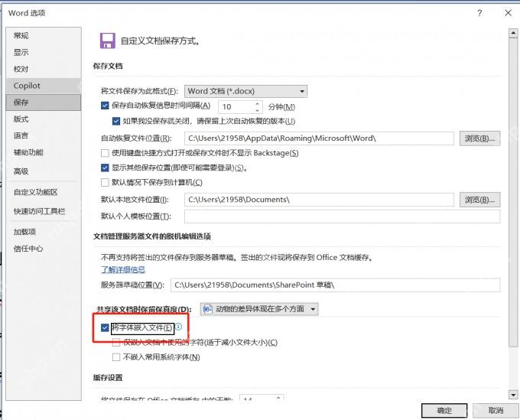Click the help question mark icon
This screenshot has height=420, width=520.
point(479,13)
